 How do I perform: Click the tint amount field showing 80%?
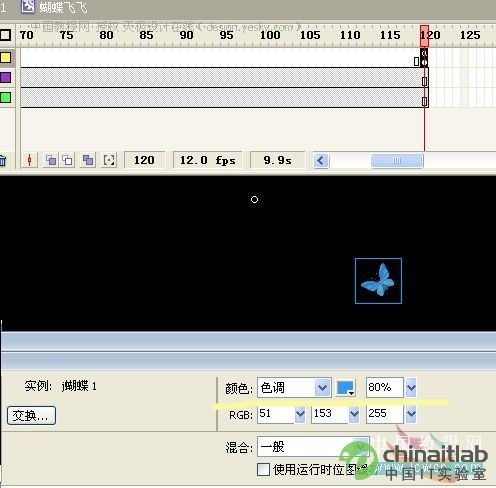click(x=385, y=387)
